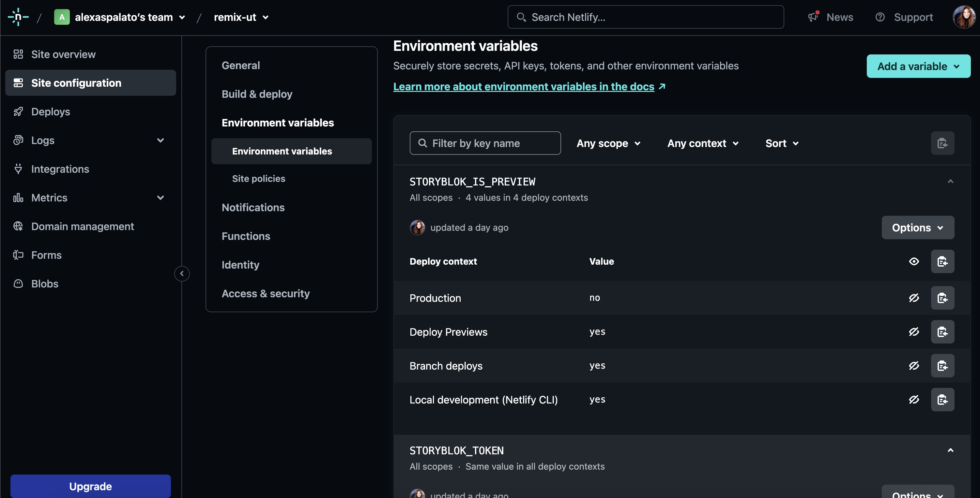980x498 pixels.
Task: Click the copy icon beside Sort
Action: (942, 143)
